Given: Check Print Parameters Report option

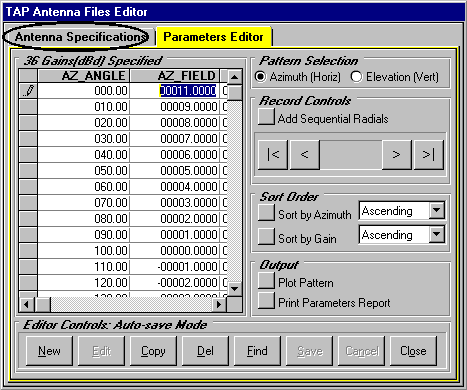Looking at the screenshot, I should (x=266, y=301).
